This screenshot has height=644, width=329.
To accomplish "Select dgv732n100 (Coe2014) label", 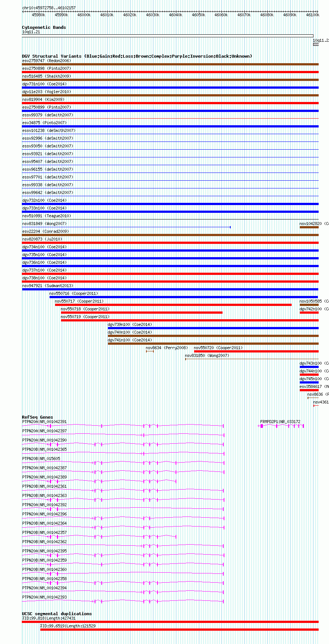I will [x=44, y=200].
